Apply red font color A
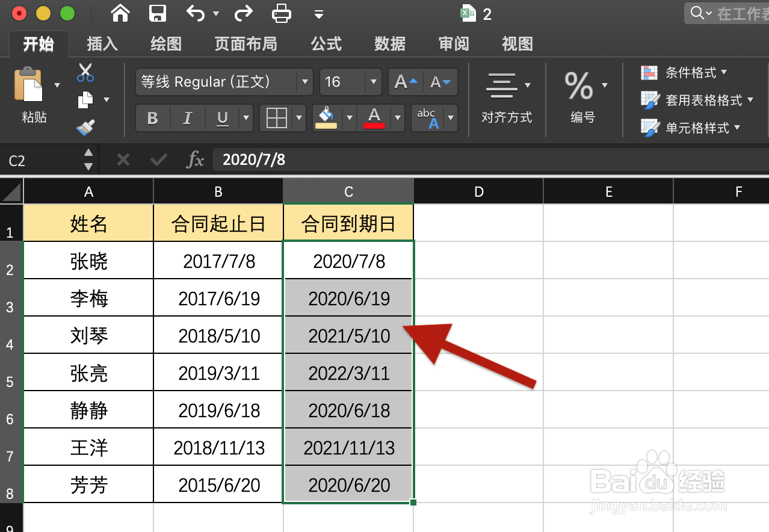 [374, 118]
